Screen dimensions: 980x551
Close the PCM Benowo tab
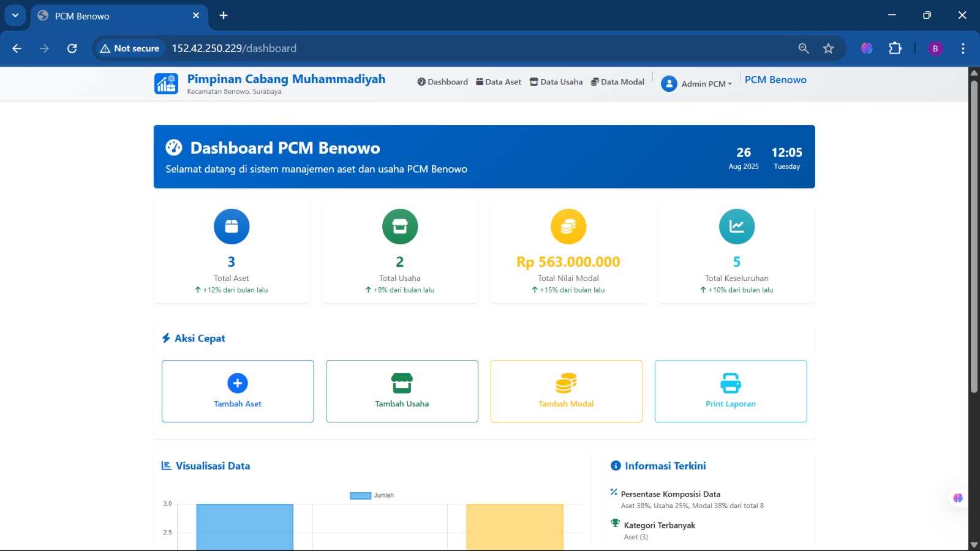196,15
